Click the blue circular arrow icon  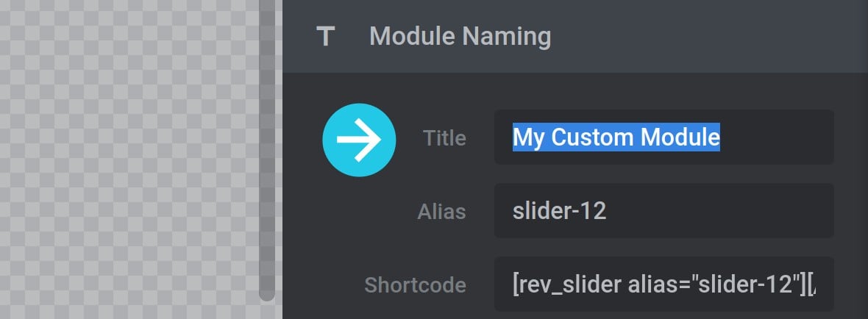point(359,140)
